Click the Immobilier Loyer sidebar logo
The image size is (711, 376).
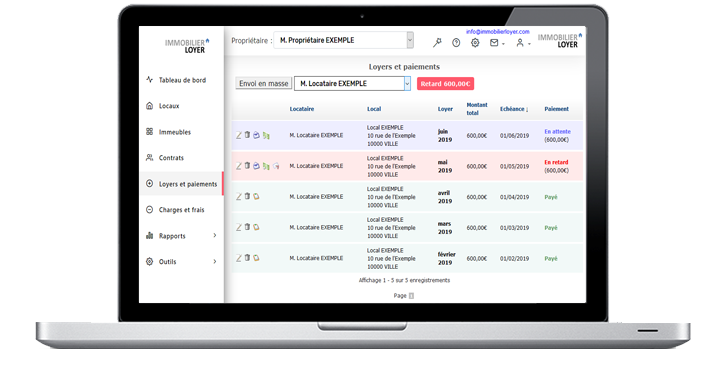(187, 46)
